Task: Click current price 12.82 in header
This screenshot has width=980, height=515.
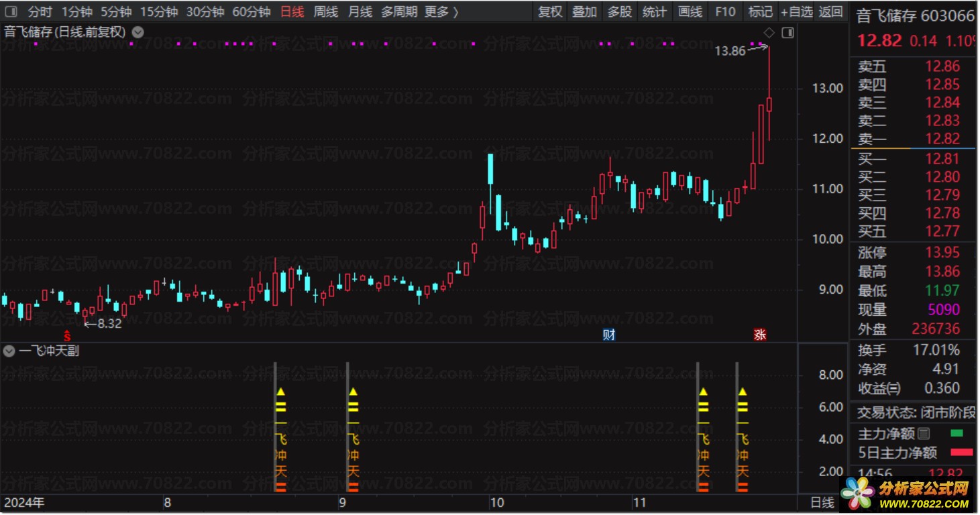Action: point(880,41)
